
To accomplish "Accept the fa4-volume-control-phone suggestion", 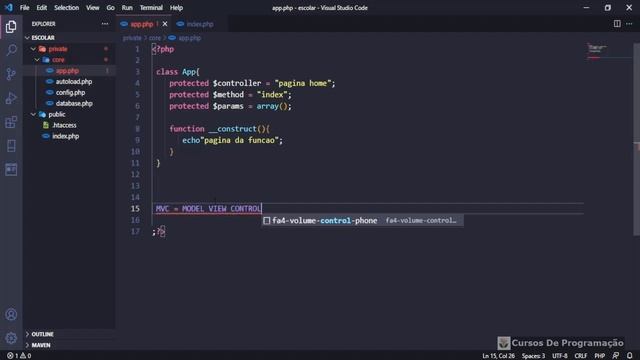I will coord(362,221).
